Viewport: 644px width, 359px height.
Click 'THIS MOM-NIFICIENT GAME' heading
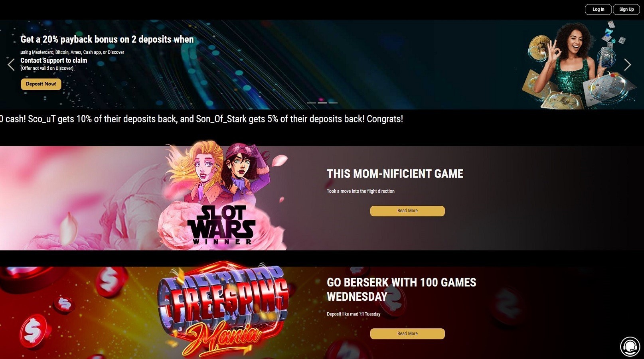click(395, 174)
